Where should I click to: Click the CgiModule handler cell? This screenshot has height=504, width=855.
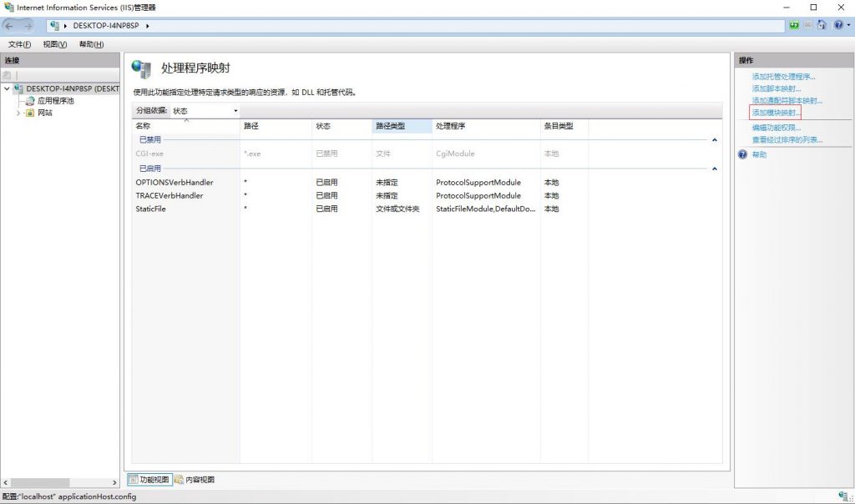455,154
